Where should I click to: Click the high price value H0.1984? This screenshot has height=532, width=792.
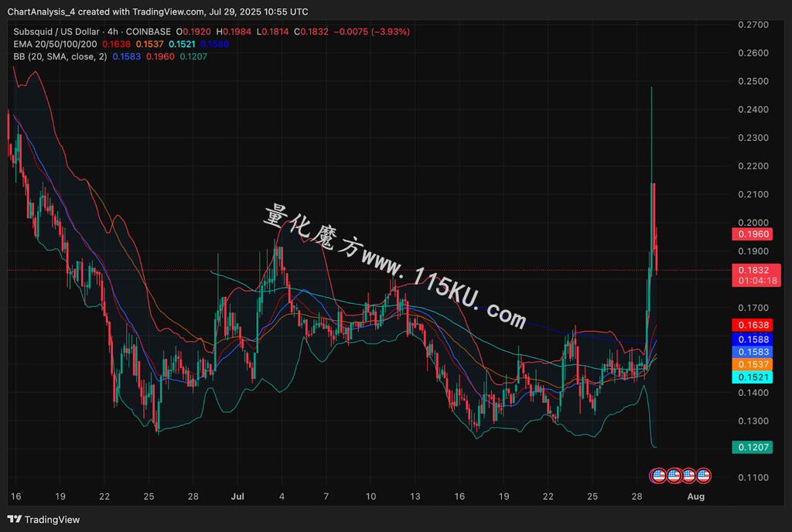click(234, 32)
